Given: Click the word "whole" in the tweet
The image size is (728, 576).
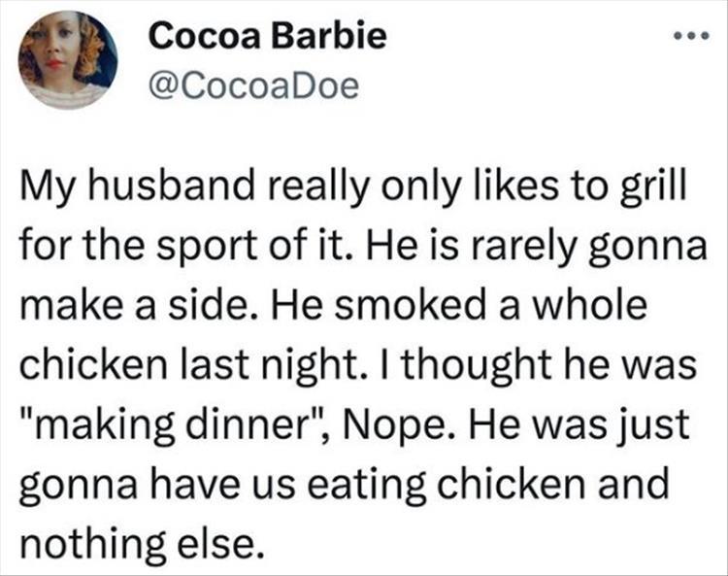Looking at the screenshot, I should [591, 306].
